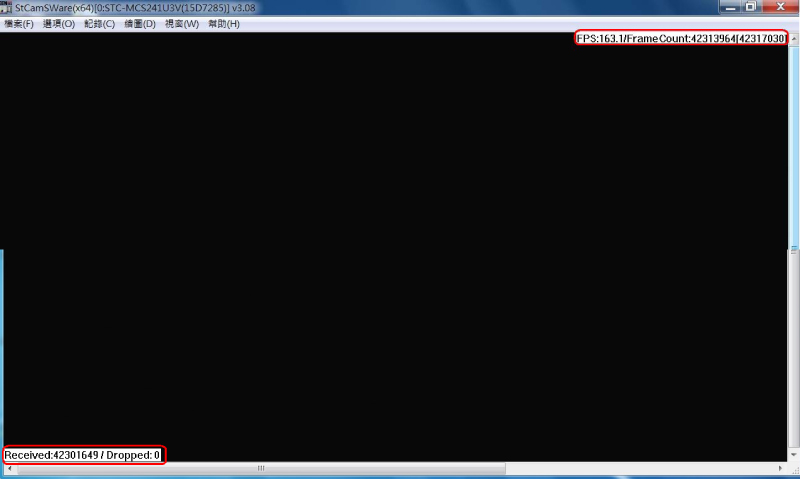Click the vertical scrollbar up arrow
This screenshot has width=800, height=479.
[794, 38]
